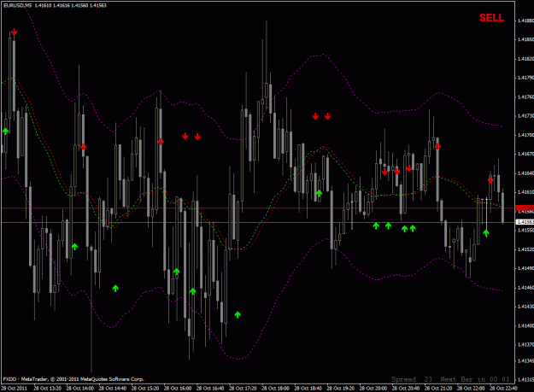Select the '28 Oct 16:00' time label
Screen dimensions: 534x392
178,389
